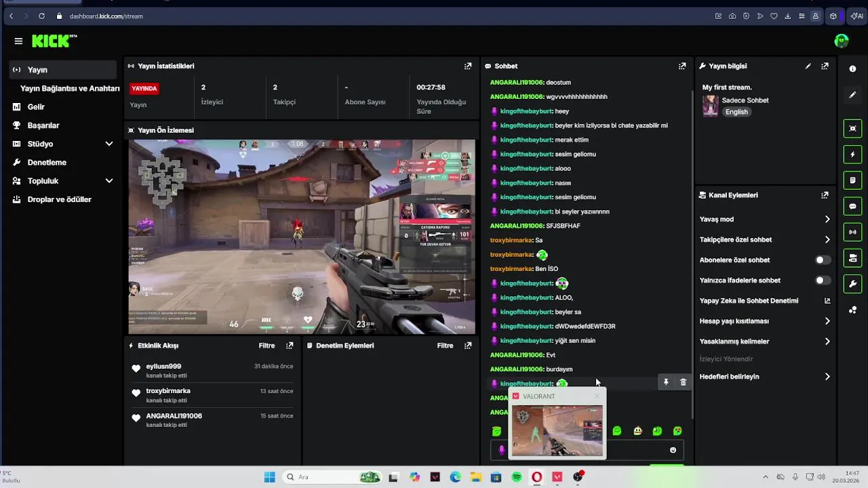Open Yapay Zeka ile Sohbet Denetimi external link

click(827, 301)
